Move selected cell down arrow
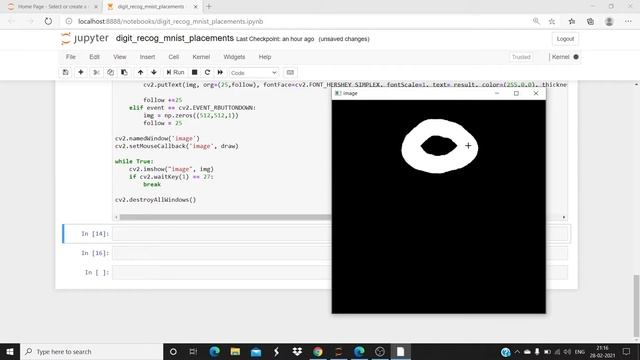The height and width of the screenshot is (360, 640). point(154,72)
